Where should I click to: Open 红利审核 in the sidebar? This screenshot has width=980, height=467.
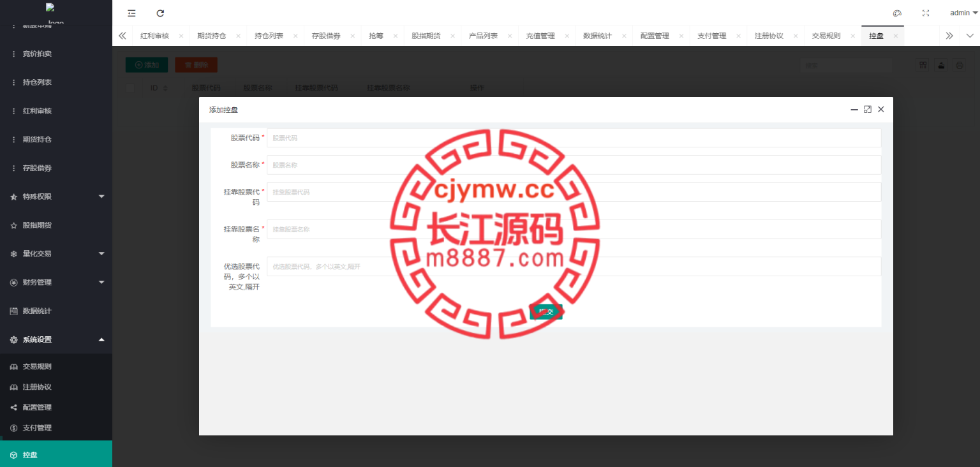(56, 111)
